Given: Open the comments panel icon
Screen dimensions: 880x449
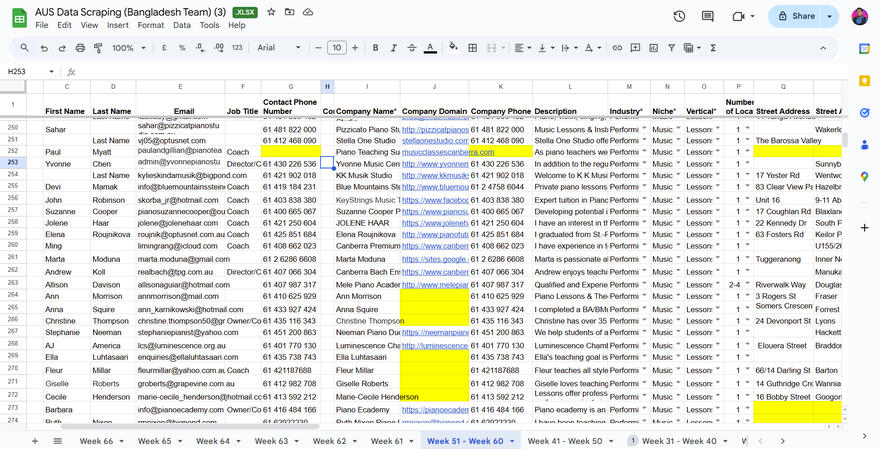Looking at the screenshot, I should [x=708, y=16].
